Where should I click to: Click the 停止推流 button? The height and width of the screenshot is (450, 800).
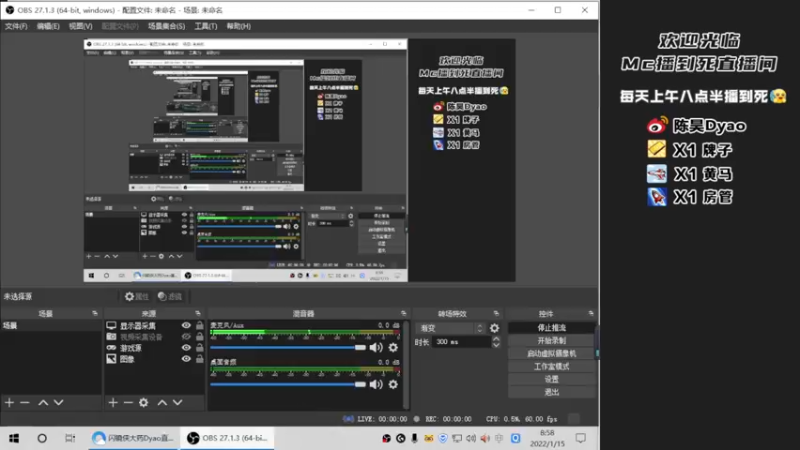point(552,328)
